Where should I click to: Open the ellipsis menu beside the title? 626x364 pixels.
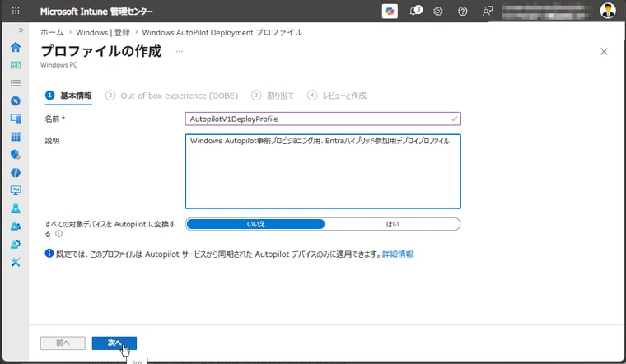180,52
